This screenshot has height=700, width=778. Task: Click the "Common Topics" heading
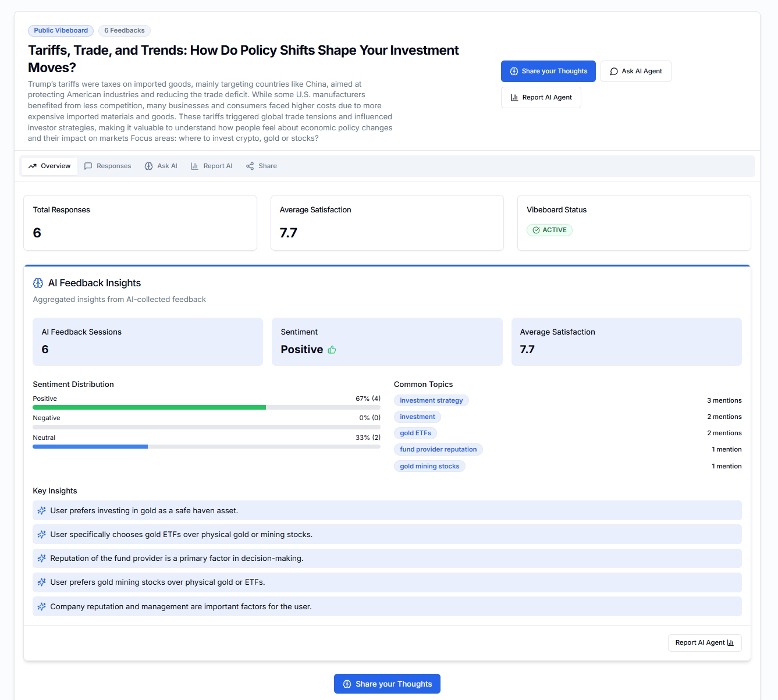(423, 385)
